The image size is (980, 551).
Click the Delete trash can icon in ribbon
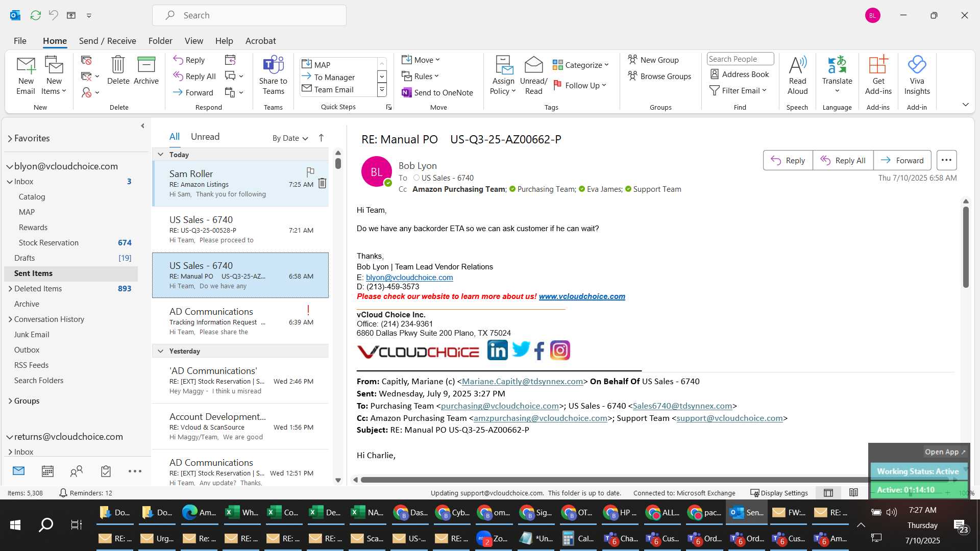point(118,65)
